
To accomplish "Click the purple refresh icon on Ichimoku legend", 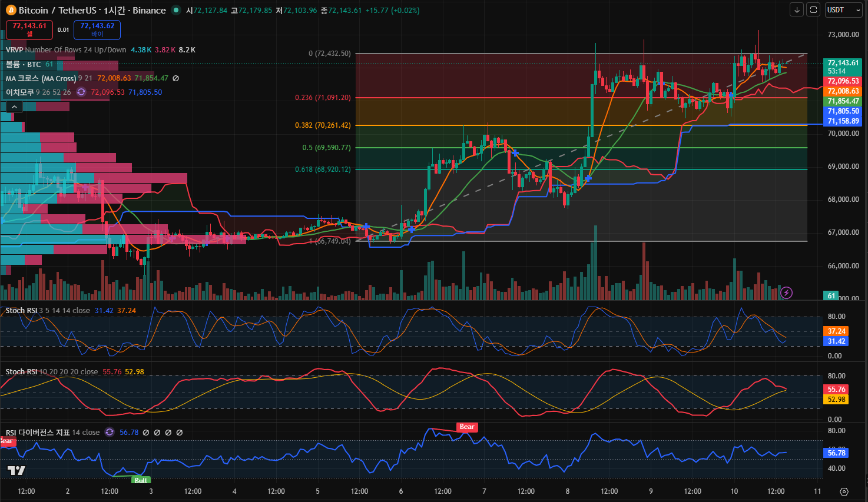I will (81, 92).
